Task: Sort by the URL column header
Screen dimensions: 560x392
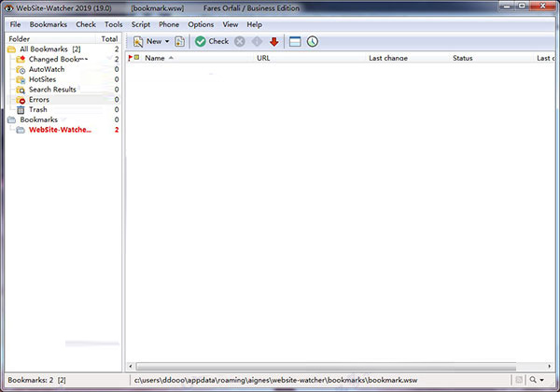Action: click(x=263, y=58)
